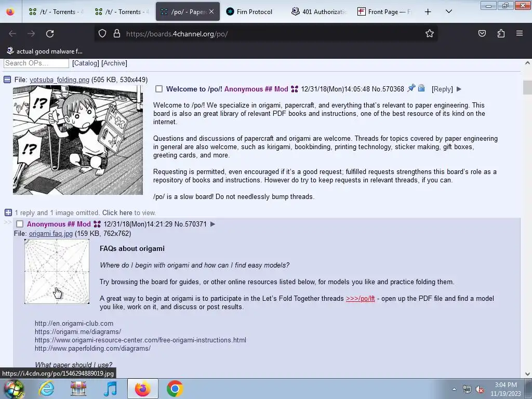Reload the current page
Image resolution: width=532 pixels, height=399 pixels.
(x=50, y=34)
